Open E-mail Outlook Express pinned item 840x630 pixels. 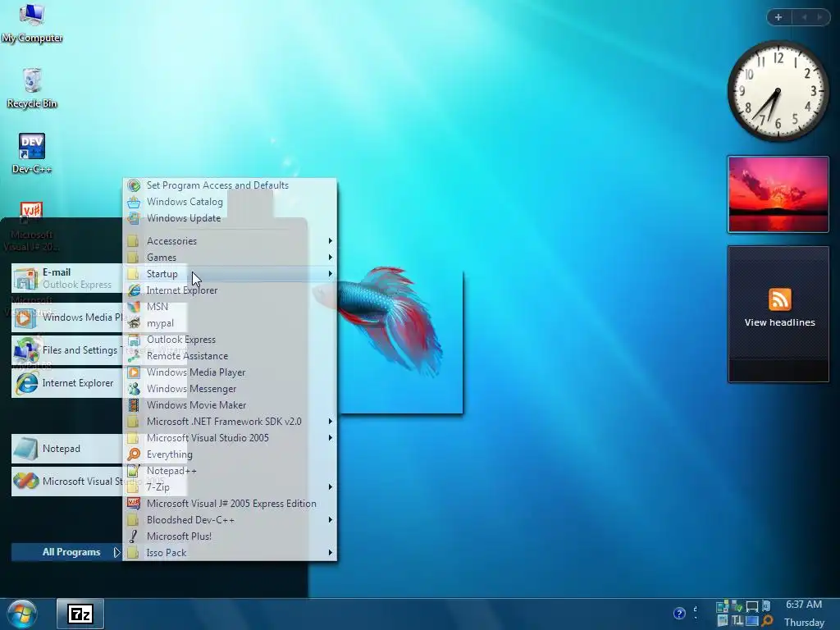coord(67,278)
